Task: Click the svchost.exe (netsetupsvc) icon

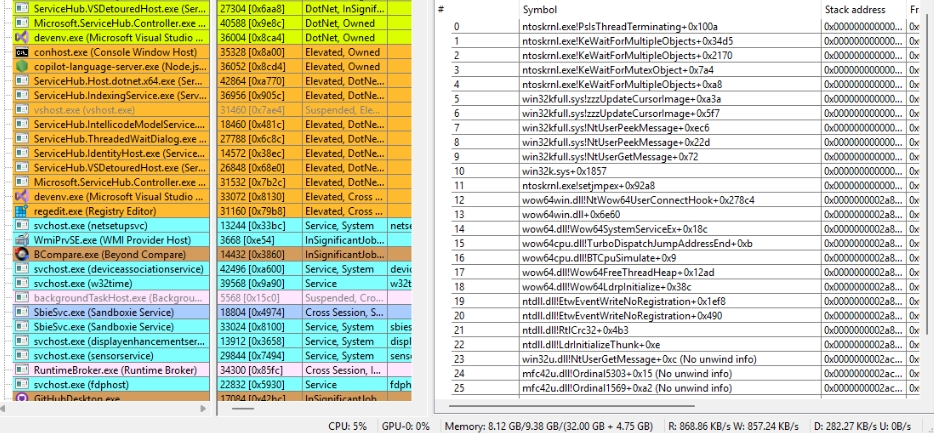Action: 22,226
